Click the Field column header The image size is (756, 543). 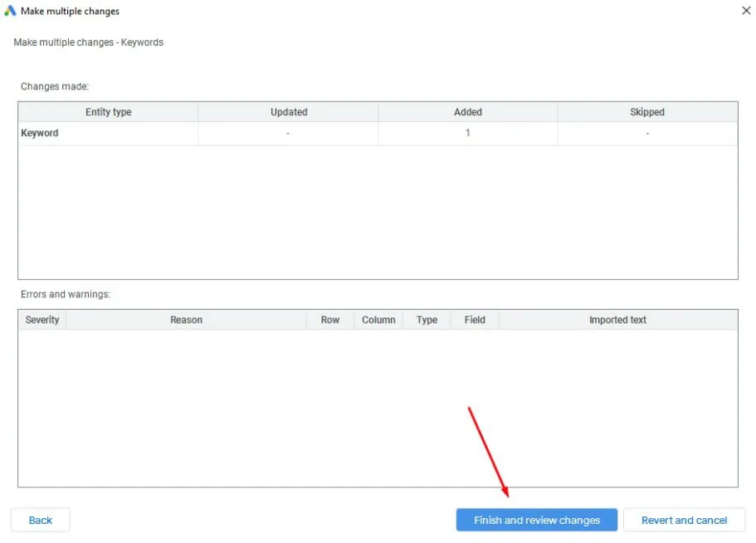[x=475, y=320]
